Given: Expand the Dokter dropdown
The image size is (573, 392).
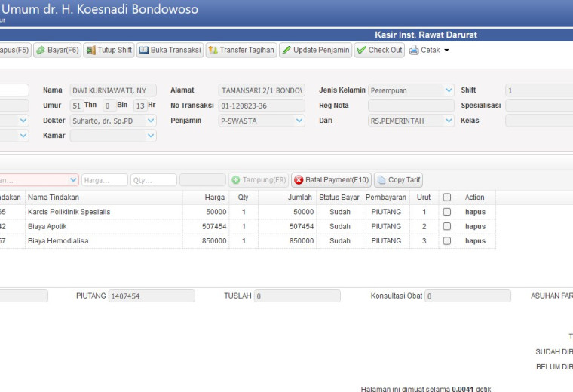Looking at the screenshot, I should (x=151, y=121).
